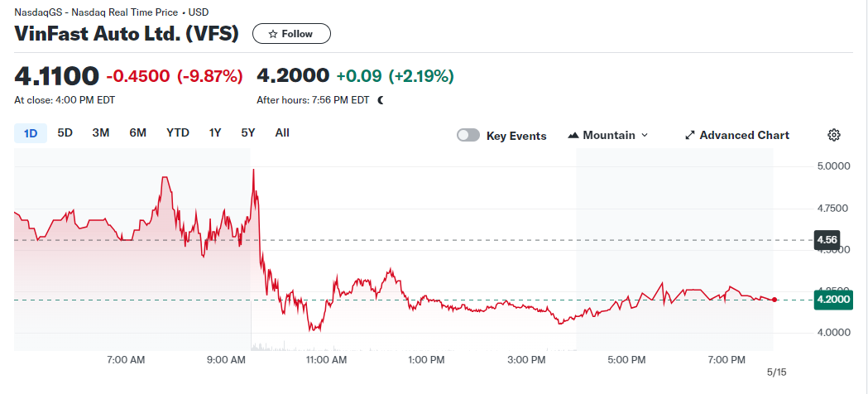Viewport: 868px width, 394px height.
Task: Click the 5/15 date label
Action: coord(776,372)
